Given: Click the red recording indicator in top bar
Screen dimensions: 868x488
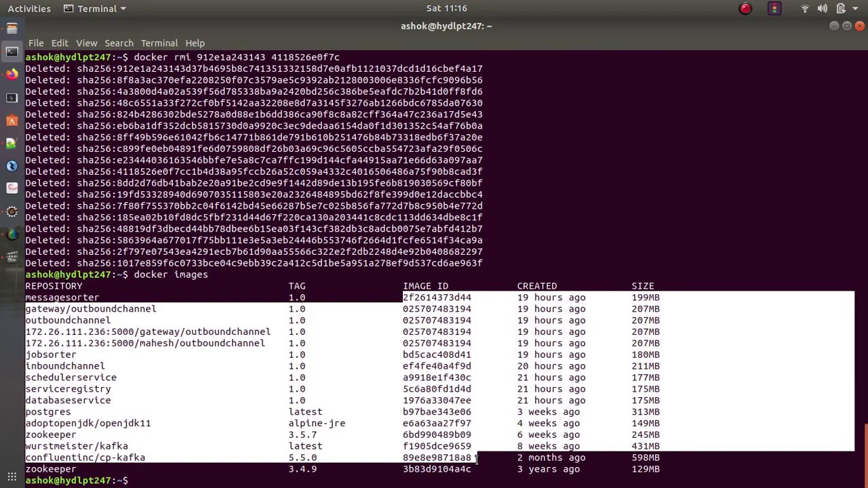Looking at the screenshot, I should (x=745, y=9).
